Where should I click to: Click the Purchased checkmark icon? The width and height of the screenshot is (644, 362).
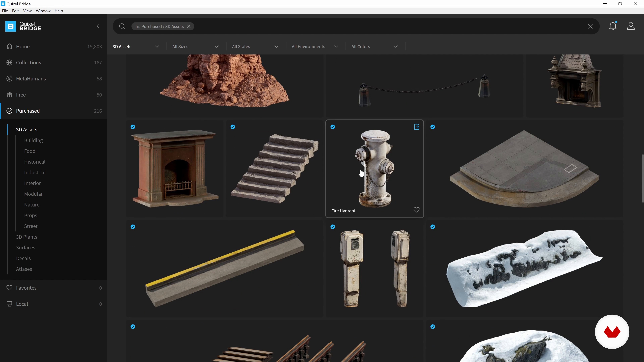[x=10, y=111]
